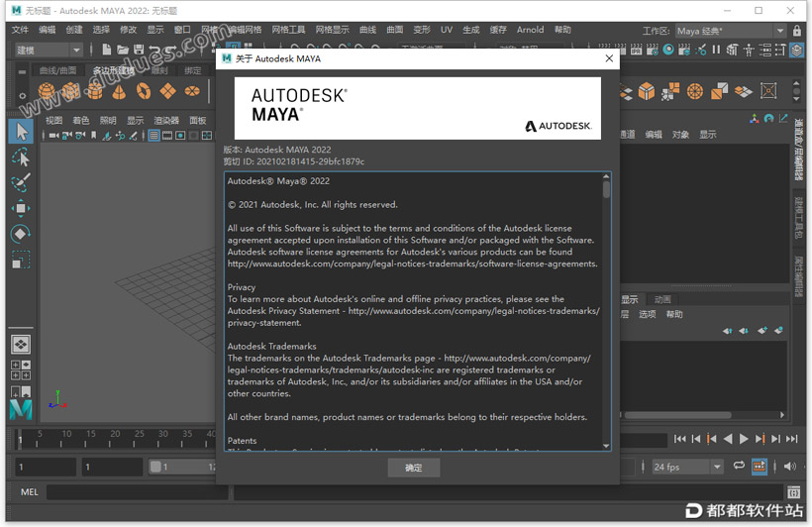Toggle the resolution gate display
812x527 pixels.
point(180,136)
